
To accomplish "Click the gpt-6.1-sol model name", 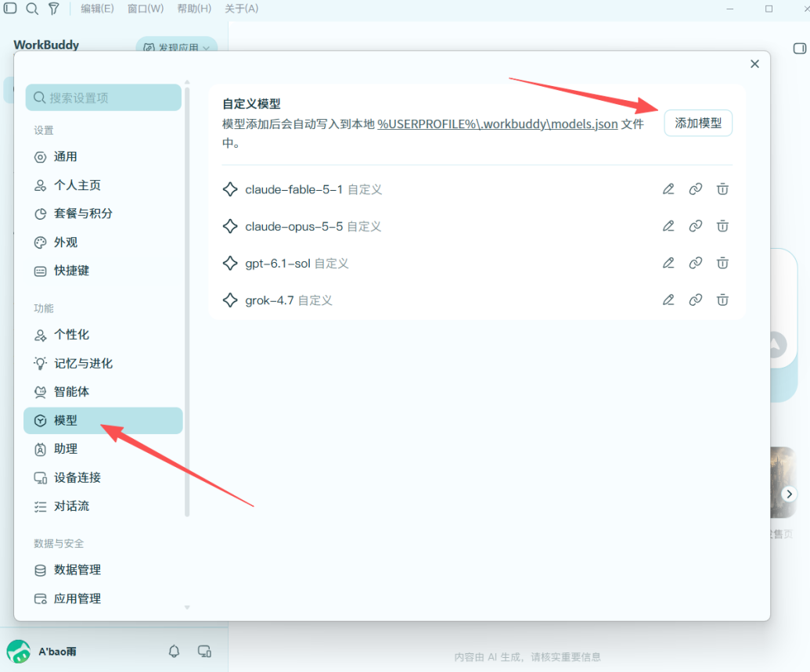I will [277, 264].
